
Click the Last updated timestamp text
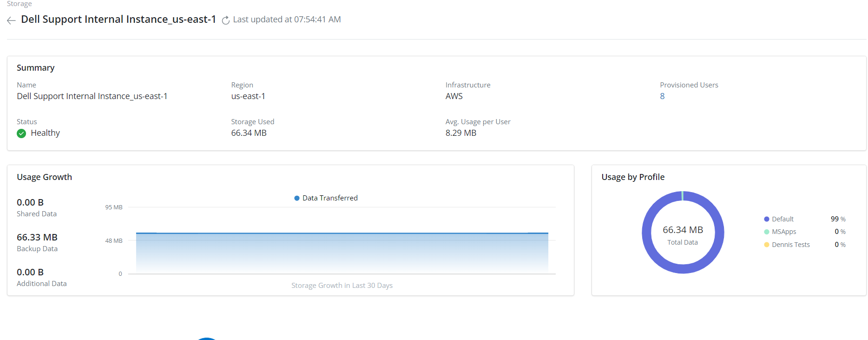click(x=287, y=20)
